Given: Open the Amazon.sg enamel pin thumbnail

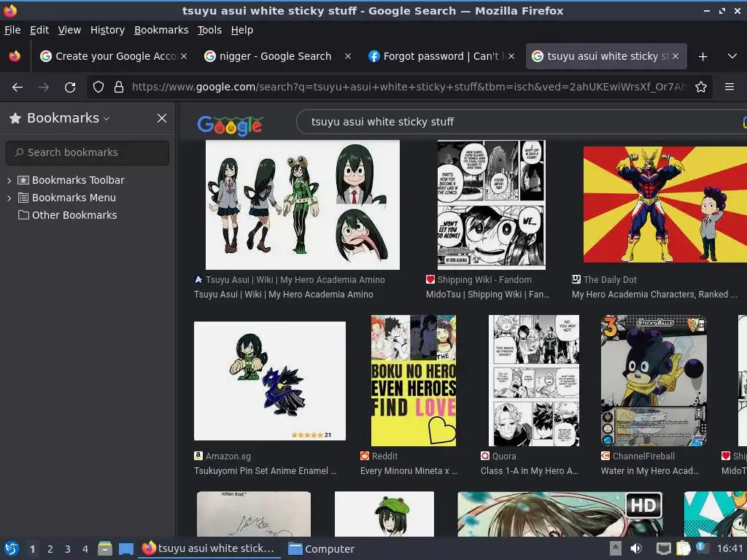Looking at the screenshot, I should pyautogui.click(x=270, y=381).
